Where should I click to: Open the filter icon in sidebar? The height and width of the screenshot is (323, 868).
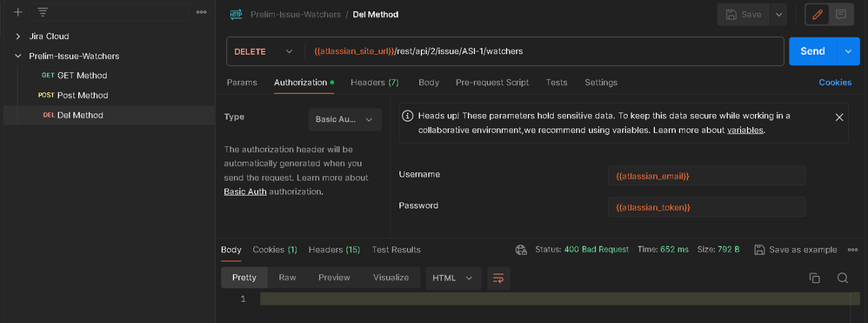tap(43, 11)
